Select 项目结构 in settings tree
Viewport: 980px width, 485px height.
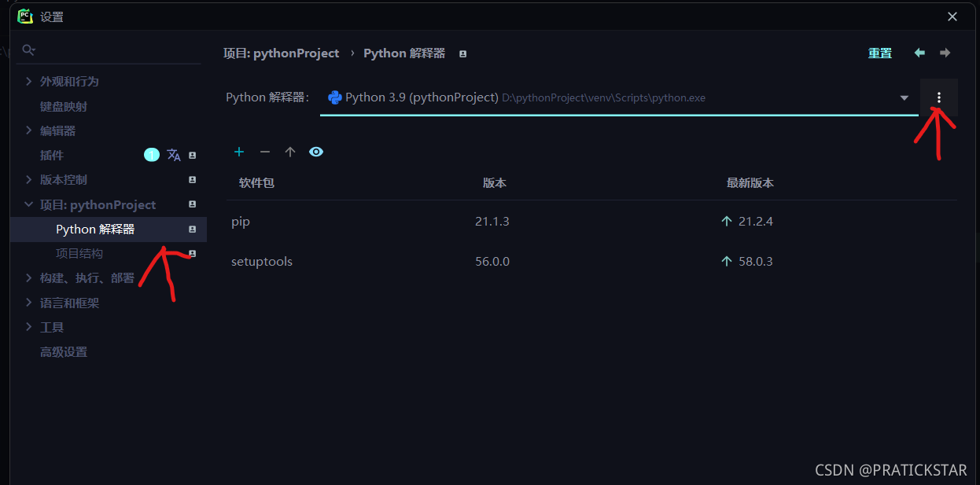coord(79,254)
